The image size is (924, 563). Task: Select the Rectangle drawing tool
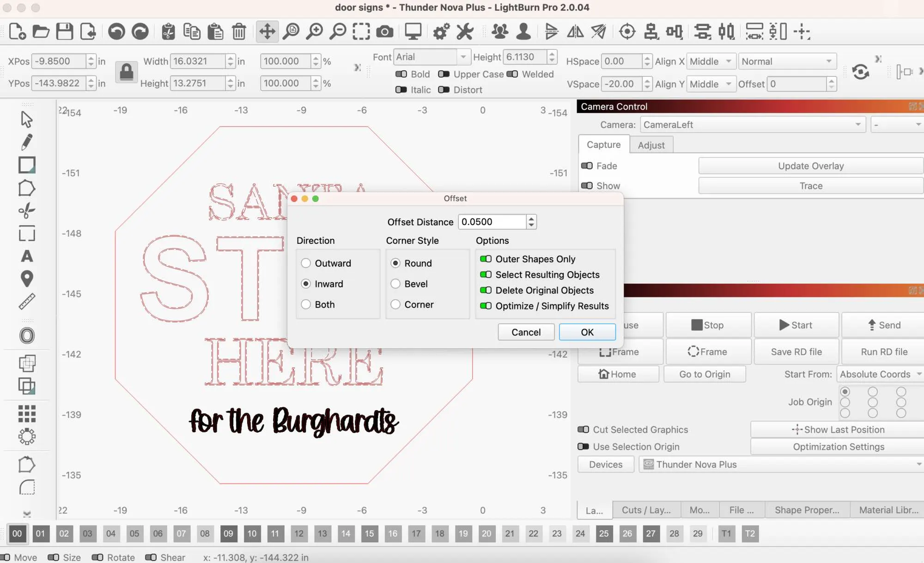coord(26,165)
